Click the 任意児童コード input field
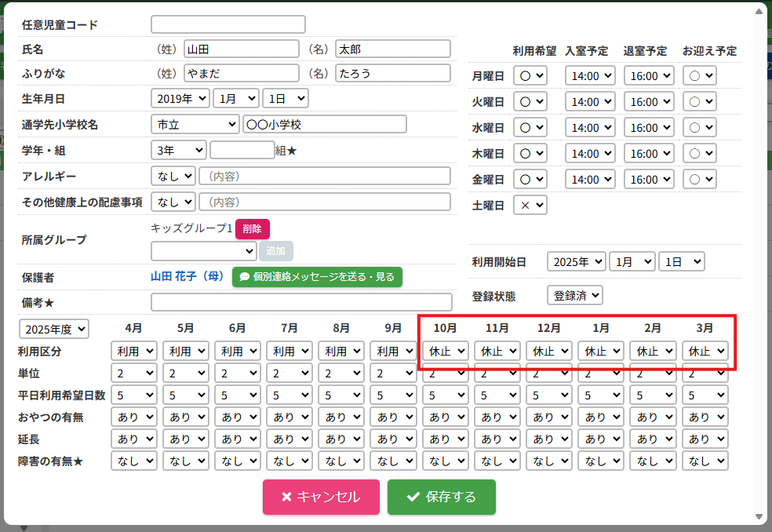 228,25
